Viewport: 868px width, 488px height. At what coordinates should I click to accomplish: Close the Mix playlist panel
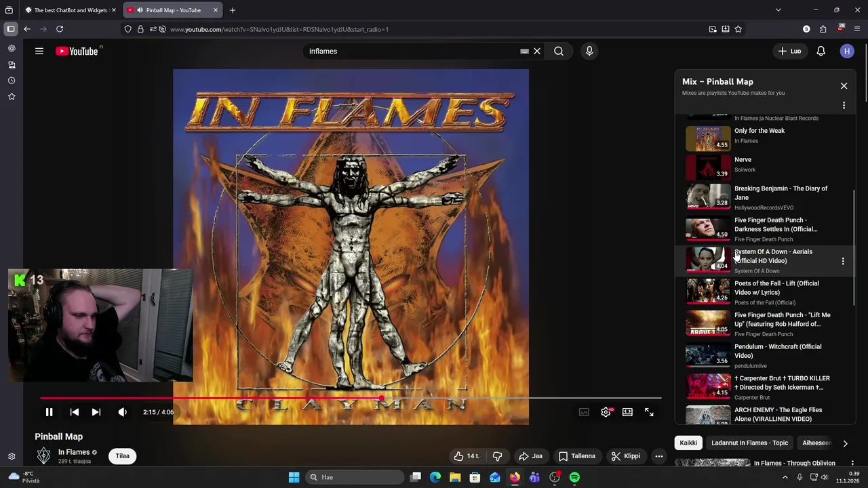coord(844,86)
